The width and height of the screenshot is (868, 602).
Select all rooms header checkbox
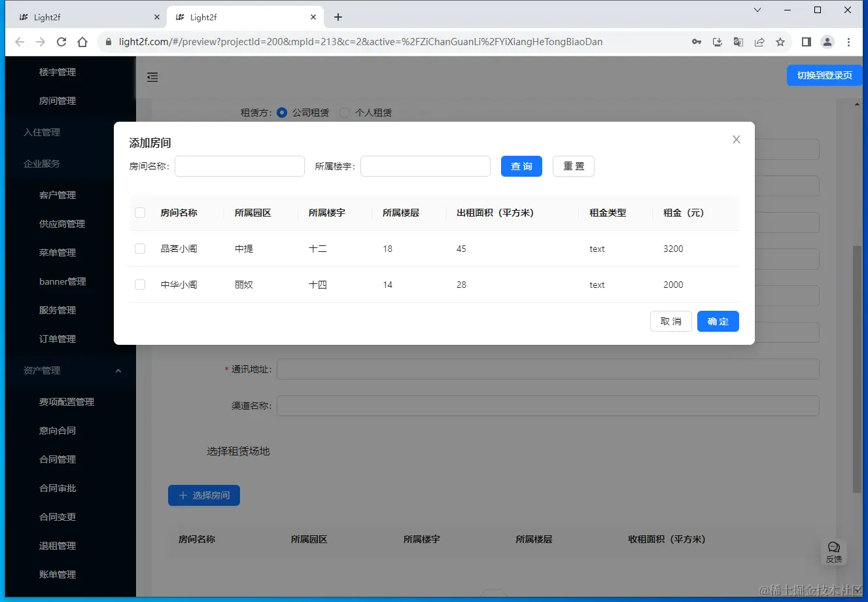click(140, 213)
